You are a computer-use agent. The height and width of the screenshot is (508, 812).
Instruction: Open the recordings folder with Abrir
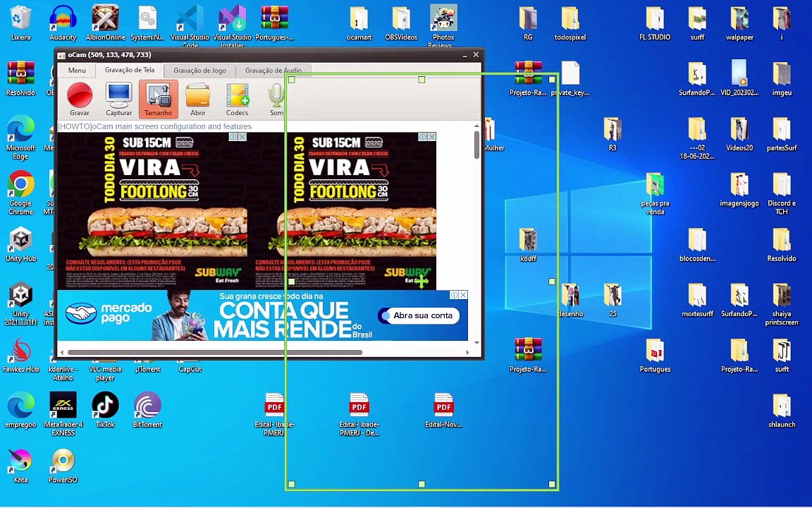(x=197, y=99)
